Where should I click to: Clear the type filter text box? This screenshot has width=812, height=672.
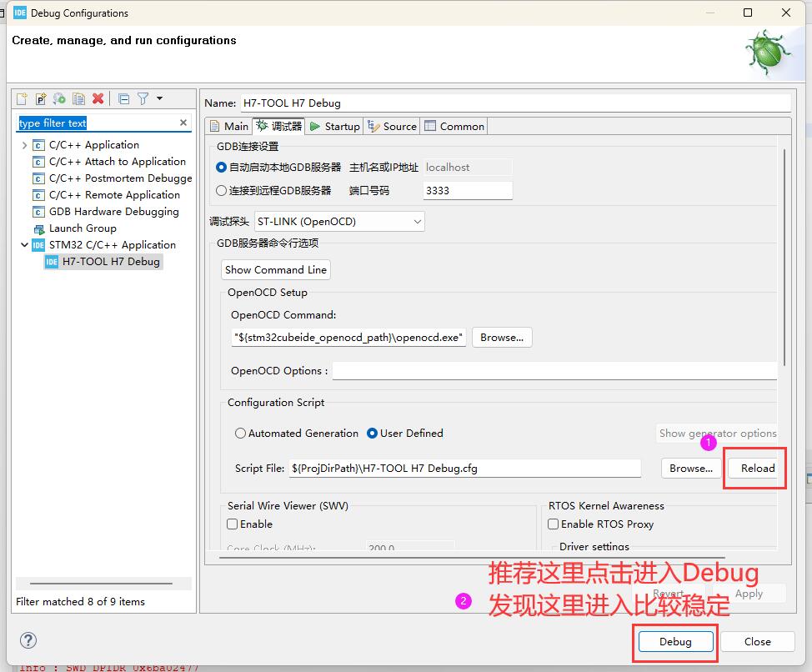pos(183,123)
